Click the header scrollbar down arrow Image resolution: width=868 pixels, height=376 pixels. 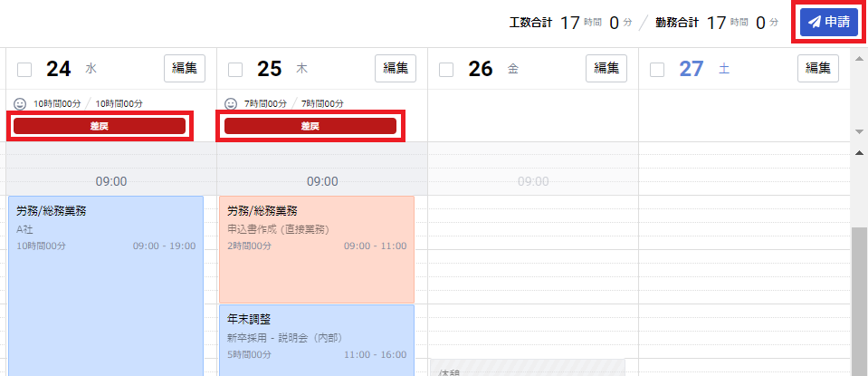tap(859, 131)
